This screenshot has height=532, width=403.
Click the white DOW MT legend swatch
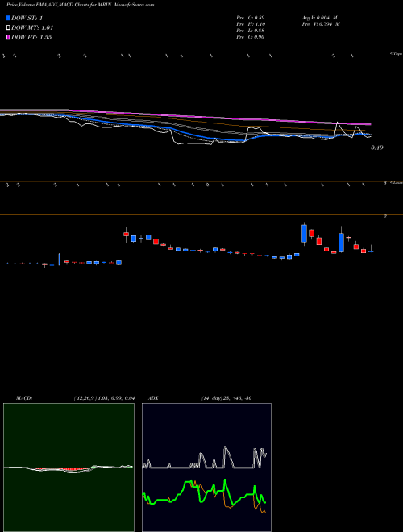pyautogui.click(x=8, y=27)
